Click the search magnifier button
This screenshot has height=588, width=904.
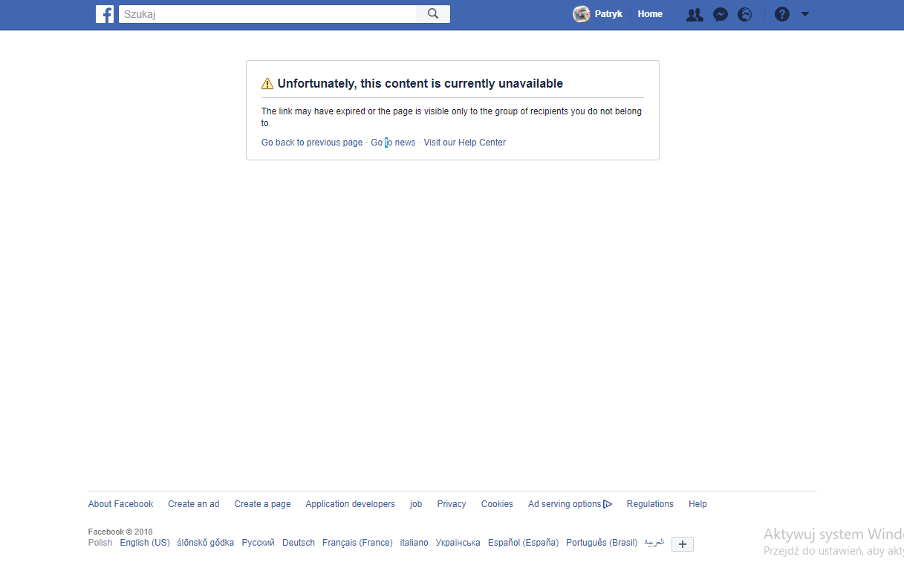433,14
